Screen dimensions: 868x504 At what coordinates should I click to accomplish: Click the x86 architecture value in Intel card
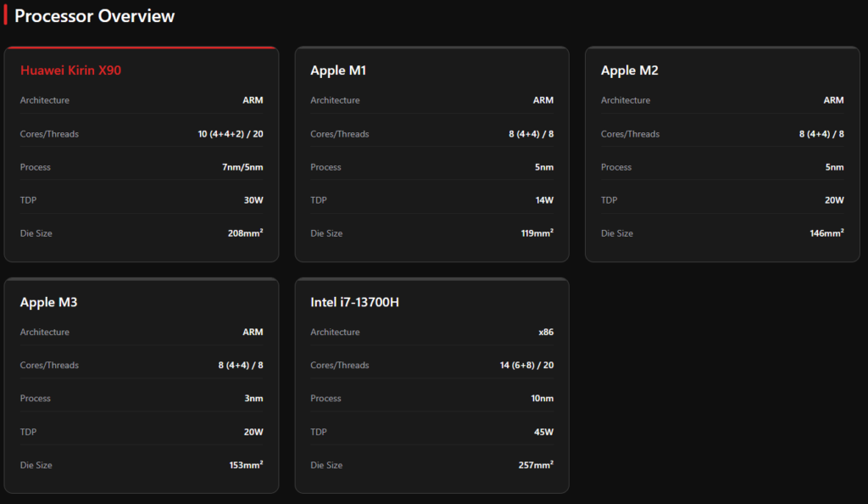pos(546,333)
